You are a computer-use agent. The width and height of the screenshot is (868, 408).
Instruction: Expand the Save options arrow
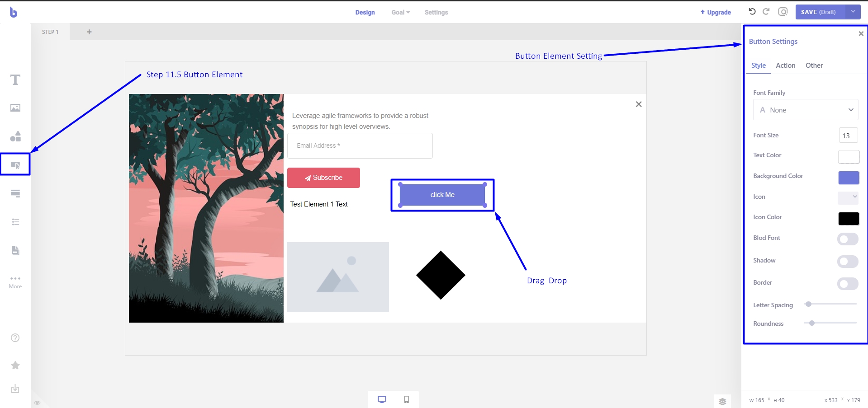pos(853,12)
